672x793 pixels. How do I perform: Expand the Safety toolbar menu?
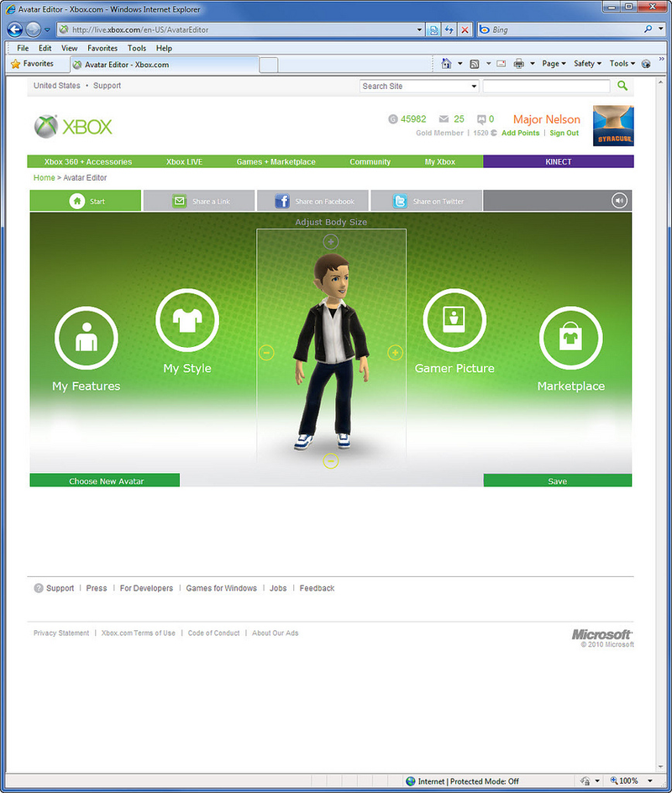click(x=587, y=64)
